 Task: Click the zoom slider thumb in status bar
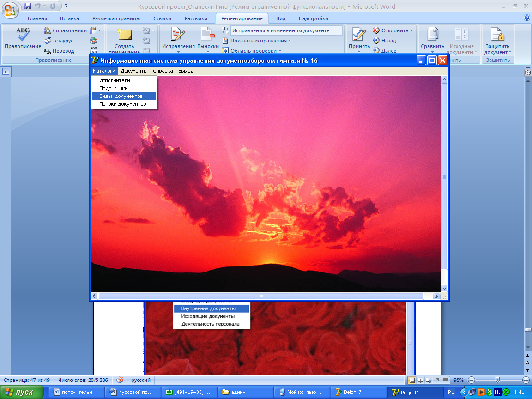click(x=497, y=380)
